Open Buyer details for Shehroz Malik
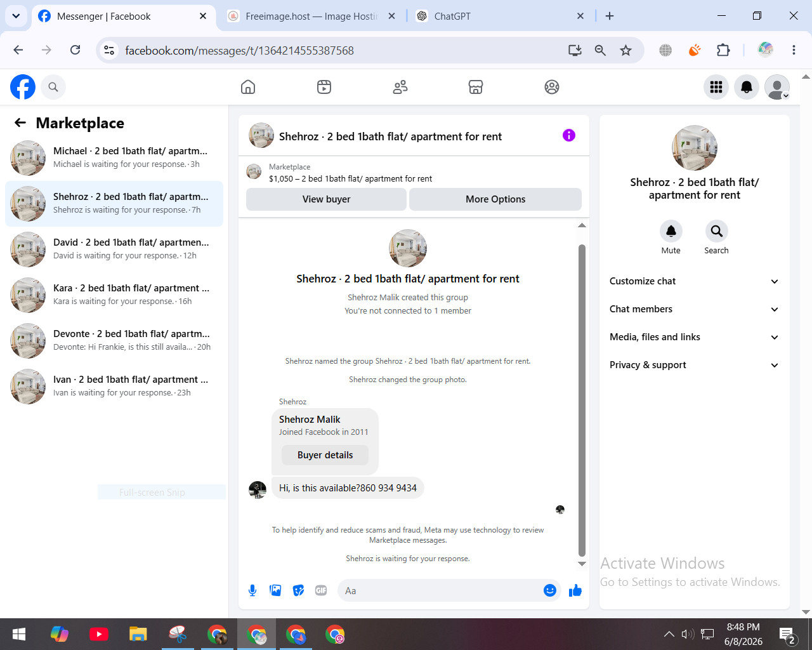The height and width of the screenshot is (650, 812). tap(325, 455)
